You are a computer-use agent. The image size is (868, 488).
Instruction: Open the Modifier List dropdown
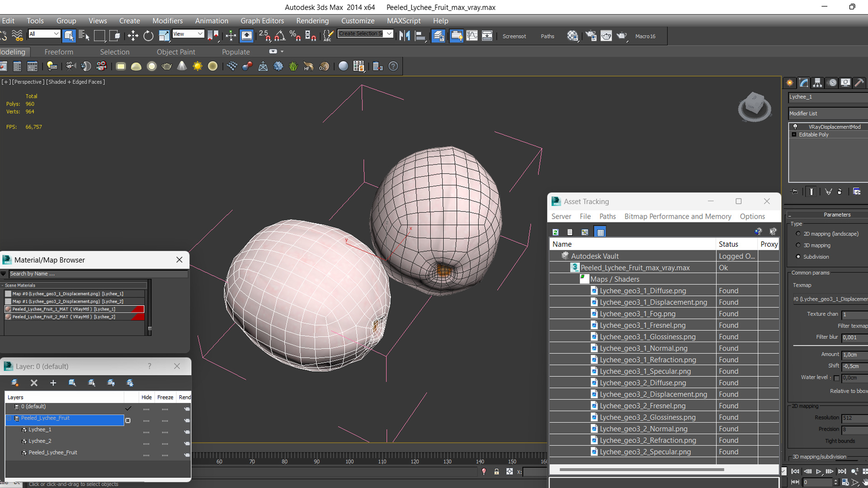point(827,113)
